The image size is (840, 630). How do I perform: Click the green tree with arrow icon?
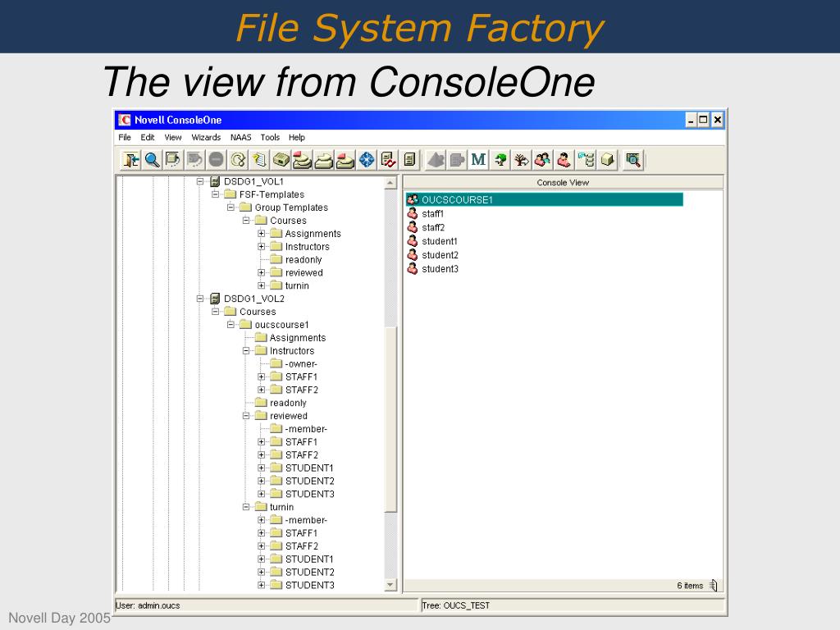click(x=500, y=160)
